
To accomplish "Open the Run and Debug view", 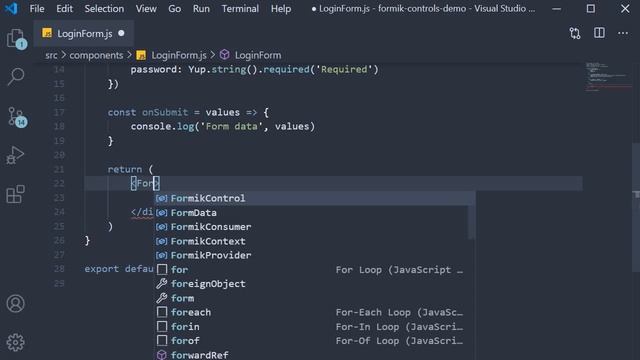I will tap(16, 156).
